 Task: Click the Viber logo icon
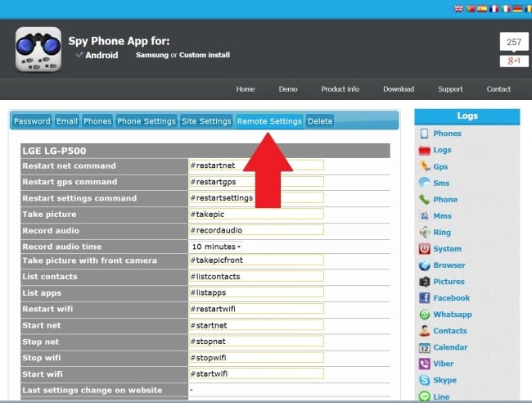click(x=425, y=364)
